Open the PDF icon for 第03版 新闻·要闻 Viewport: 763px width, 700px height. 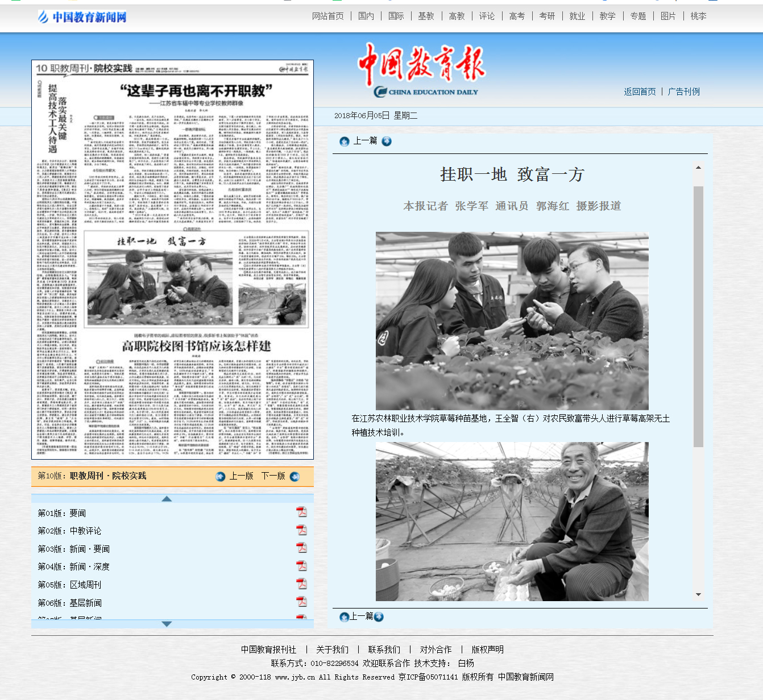301,548
